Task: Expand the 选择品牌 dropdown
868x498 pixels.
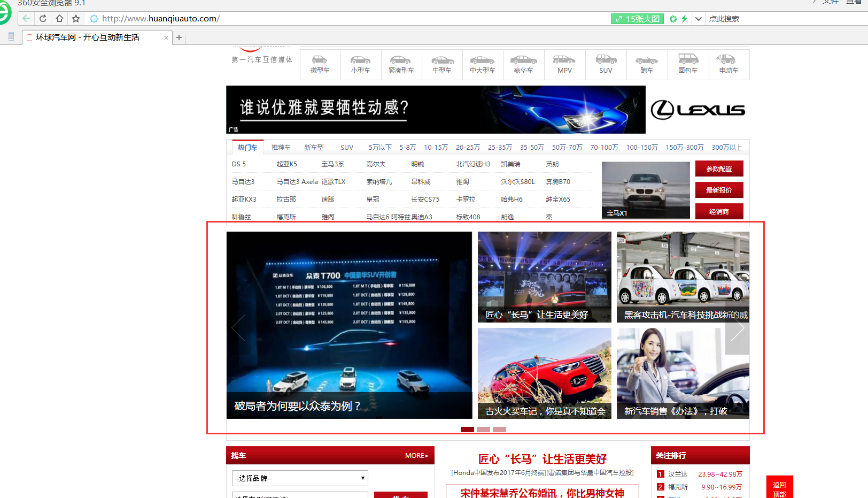Action: click(300, 478)
